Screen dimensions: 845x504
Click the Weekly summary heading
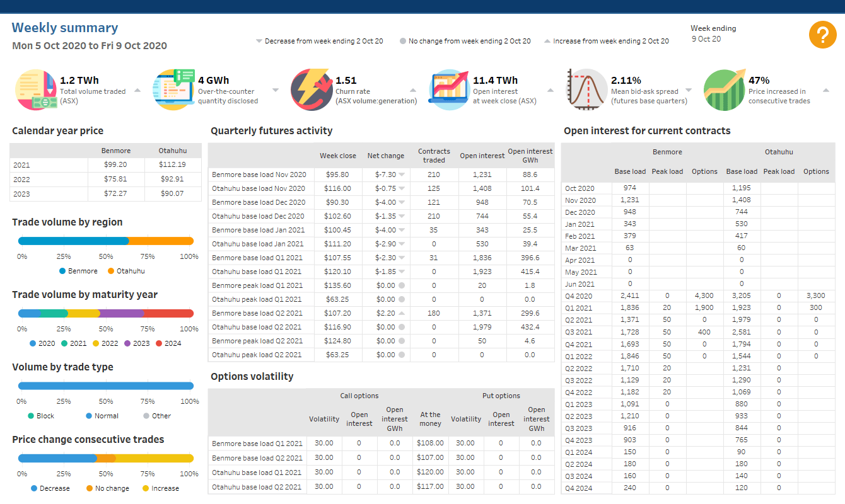point(64,28)
